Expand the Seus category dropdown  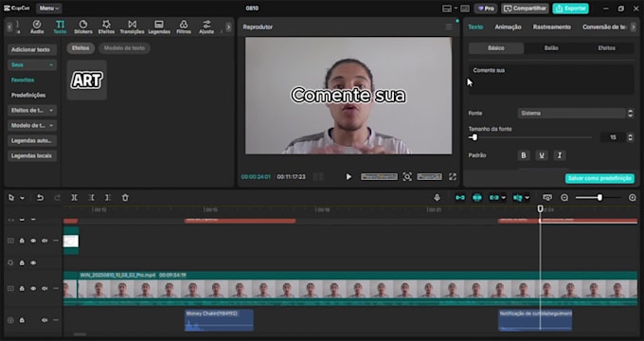pos(31,65)
